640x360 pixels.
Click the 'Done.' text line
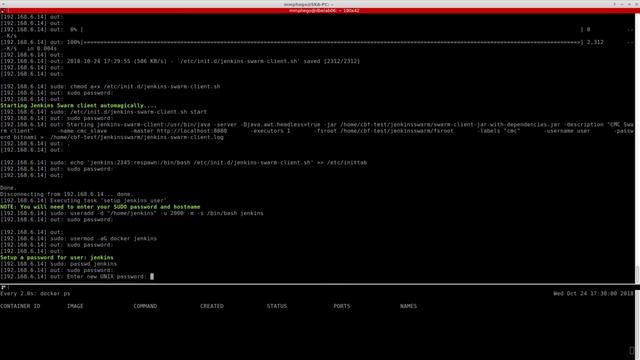pos(8,188)
